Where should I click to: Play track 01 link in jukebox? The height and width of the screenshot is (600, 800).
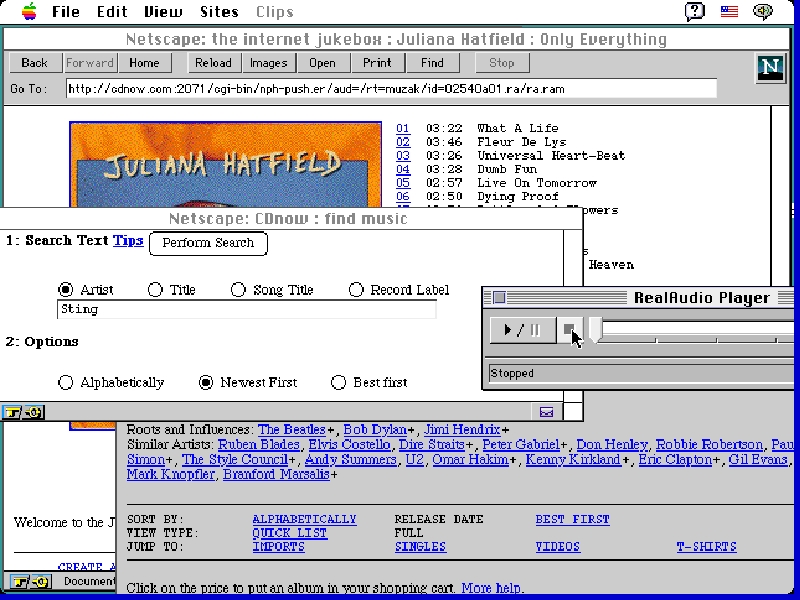click(x=403, y=128)
